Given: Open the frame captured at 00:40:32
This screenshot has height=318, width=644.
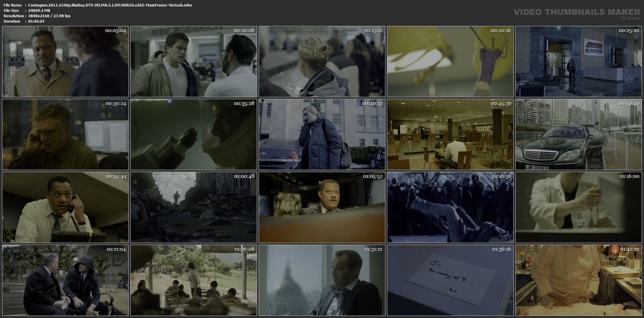Looking at the screenshot, I should [x=322, y=134].
